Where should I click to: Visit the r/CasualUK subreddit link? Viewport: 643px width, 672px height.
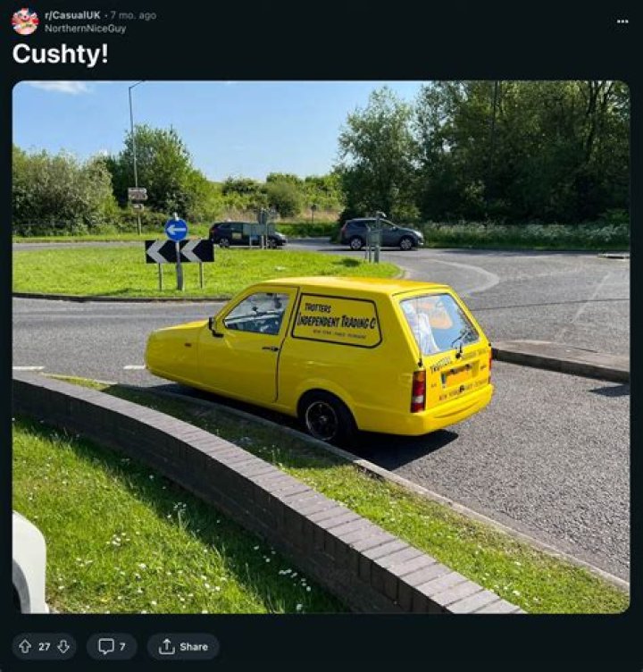coord(72,15)
